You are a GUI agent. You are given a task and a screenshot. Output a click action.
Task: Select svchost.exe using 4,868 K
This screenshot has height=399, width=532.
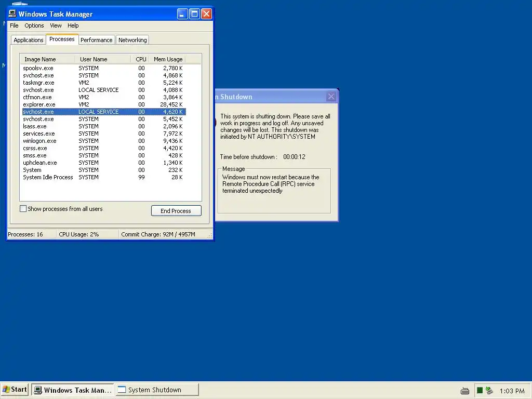pyautogui.click(x=104, y=75)
